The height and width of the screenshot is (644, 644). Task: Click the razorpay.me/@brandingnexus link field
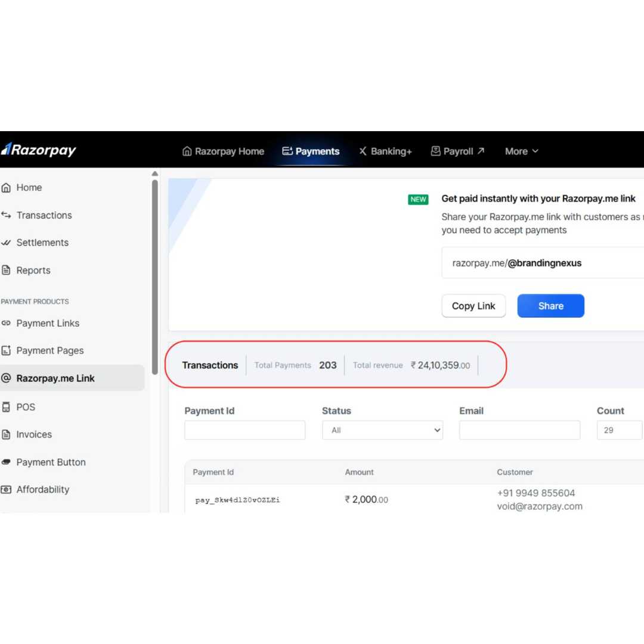click(x=543, y=263)
